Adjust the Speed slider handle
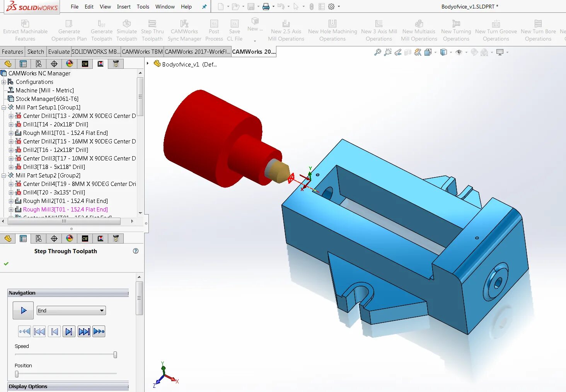This screenshot has height=392, width=566. [115, 355]
